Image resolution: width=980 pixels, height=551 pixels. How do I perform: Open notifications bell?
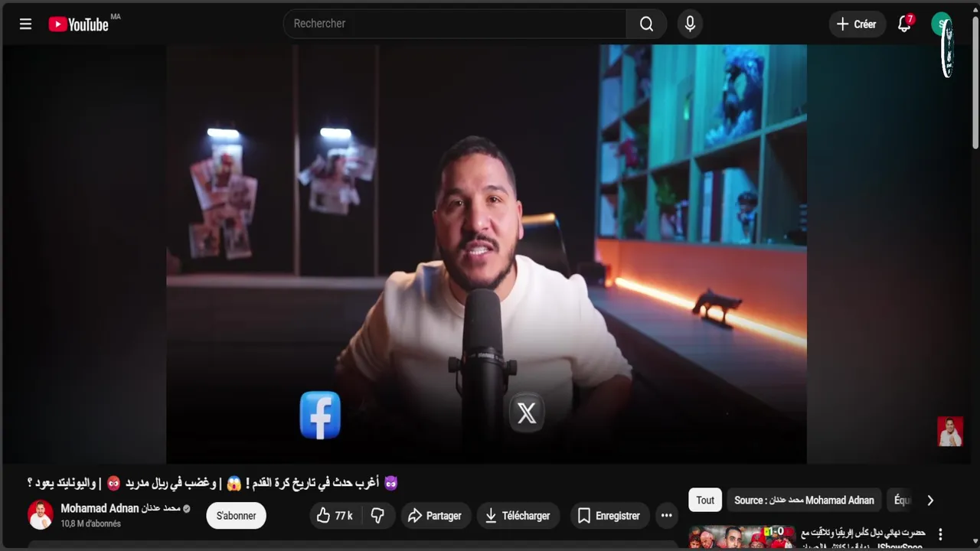point(904,24)
